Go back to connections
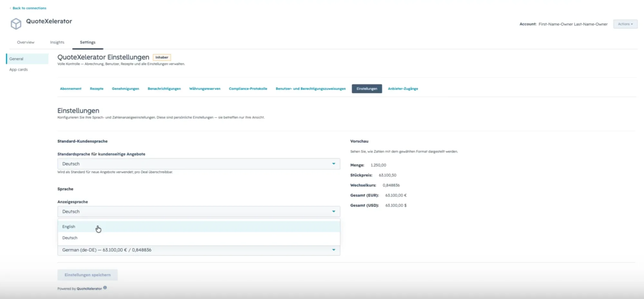This screenshot has width=644, height=299. click(x=28, y=8)
